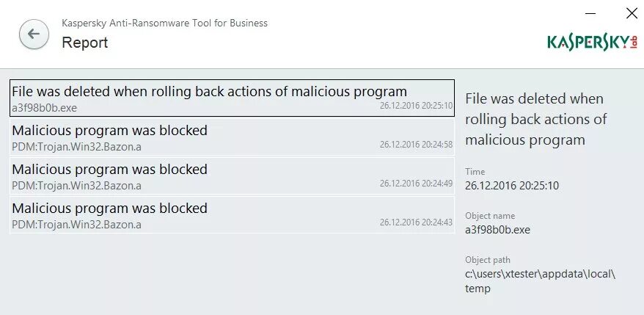This screenshot has width=644, height=315.
Task: Click PDM:Trojan.Win32.Bazon.a in the last entry
Action: point(76,225)
